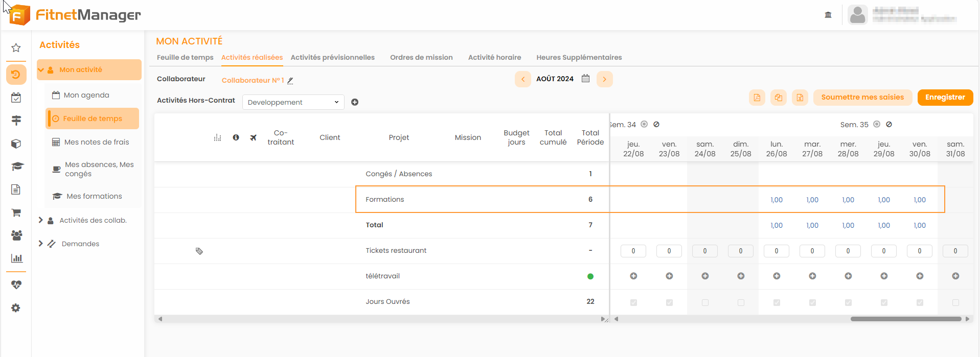Viewport: 980px width, 357px height.
Task: Toggle Jours Ouvrés checkbox for lun. 26/08
Action: click(777, 302)
